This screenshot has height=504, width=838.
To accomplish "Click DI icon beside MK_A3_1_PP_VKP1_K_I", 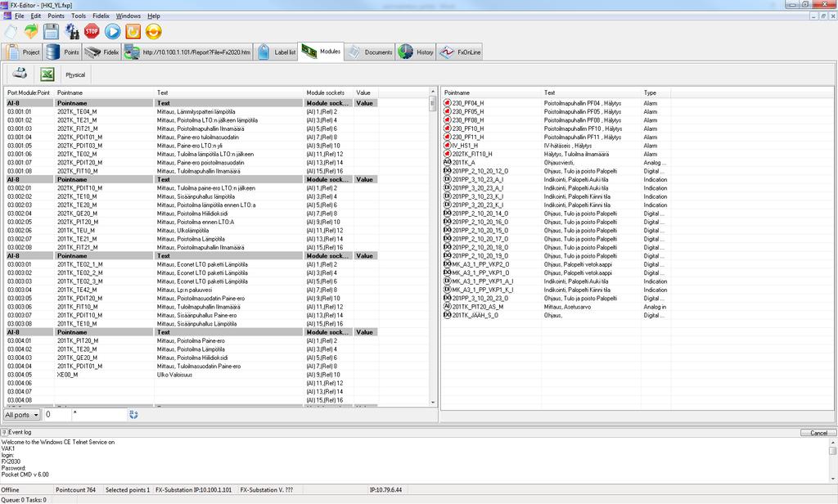I will pyautogui.click(x=448, y=290).
